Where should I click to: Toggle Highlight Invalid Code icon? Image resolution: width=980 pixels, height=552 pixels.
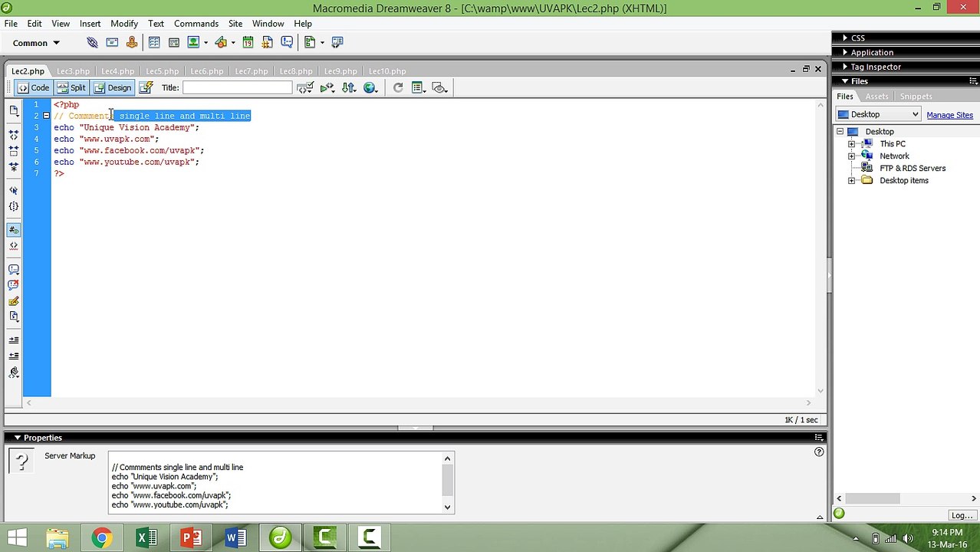(14, 245)
